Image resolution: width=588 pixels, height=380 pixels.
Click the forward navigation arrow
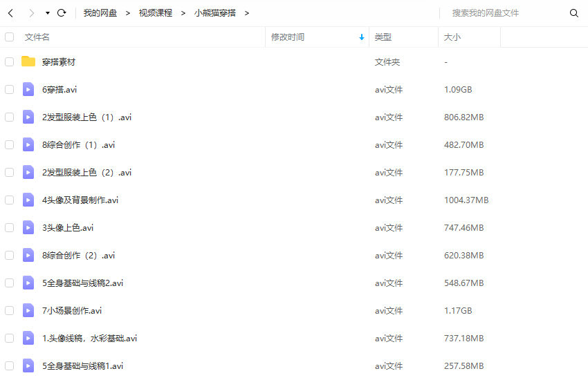pyautogui.click(x=31, y=13)
